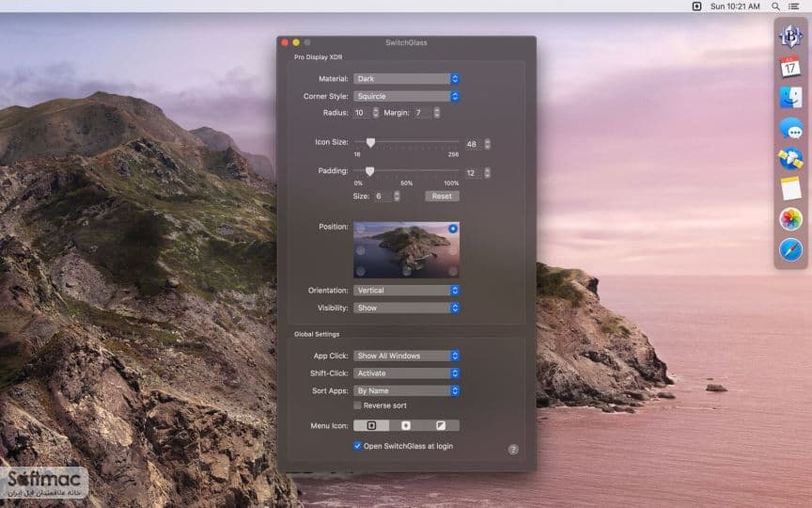This screenshot has height=508, width=812.
Task: Toggle Open SwitchGlass at login checkbox
Action: coord(357,446)
